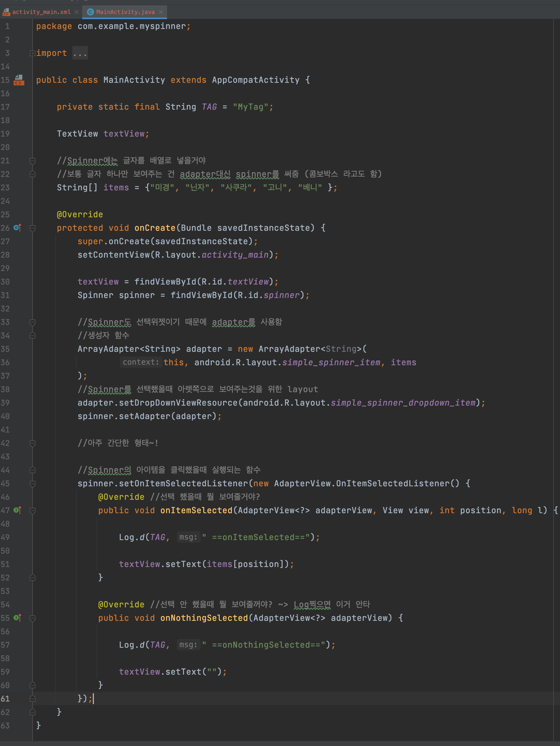Collapse the onNothingSelected method fold marker
This screenshot has height=746, width=560.
[32, 618]
